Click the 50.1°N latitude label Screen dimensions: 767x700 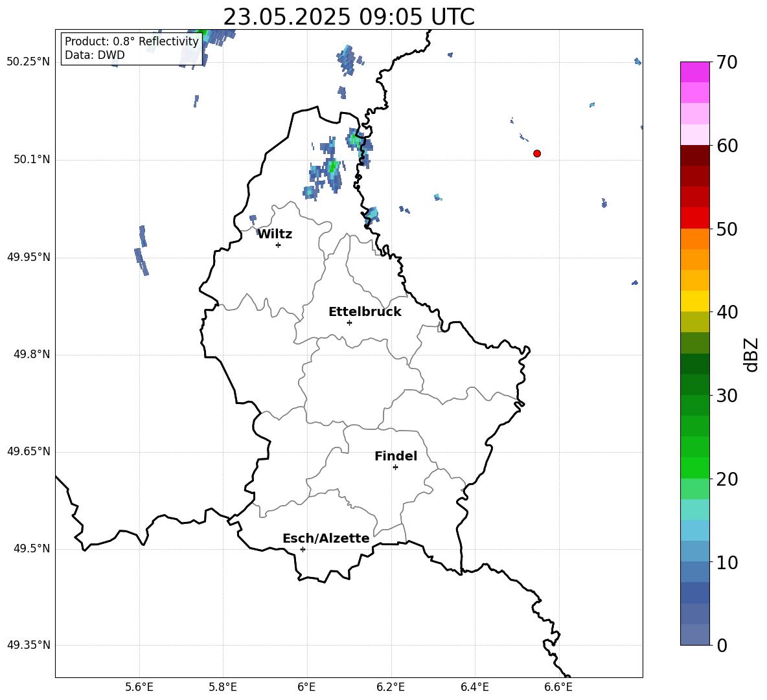32,159
